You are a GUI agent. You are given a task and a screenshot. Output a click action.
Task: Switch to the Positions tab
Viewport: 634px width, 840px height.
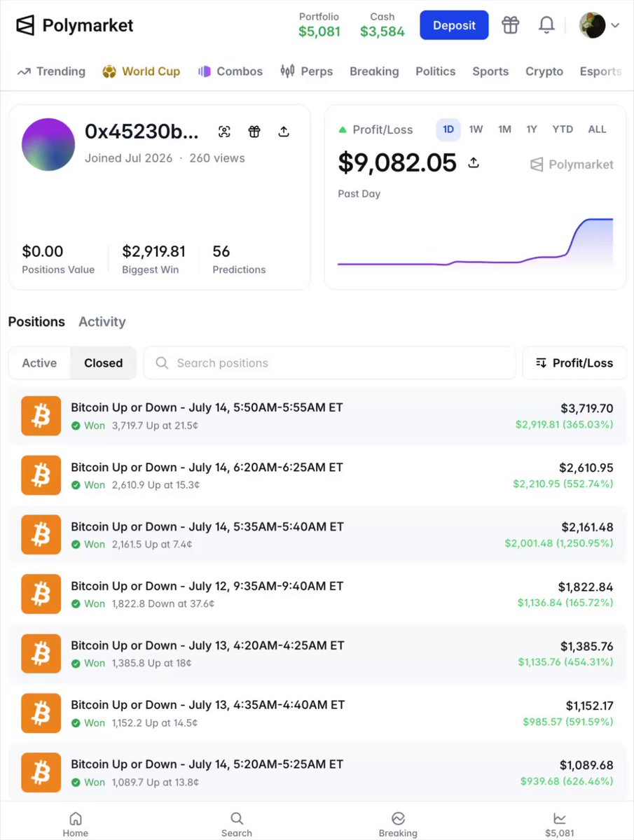[x=36, y=322]
